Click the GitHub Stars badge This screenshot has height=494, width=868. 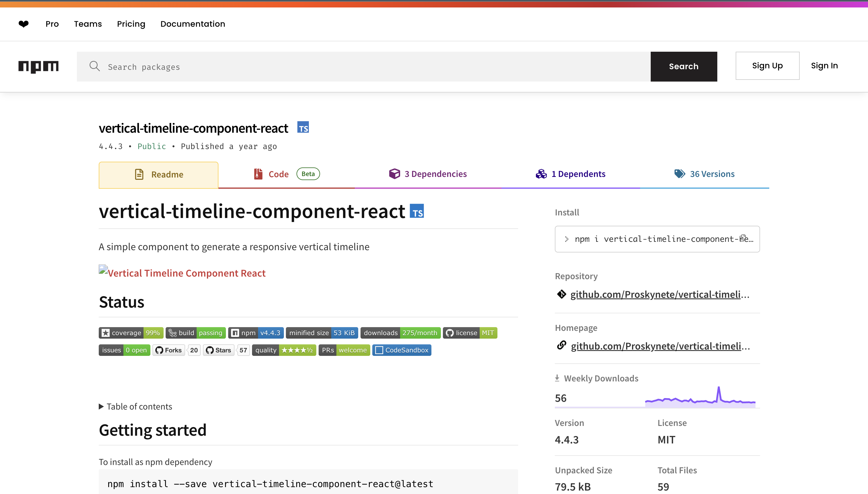pos(219,350)
